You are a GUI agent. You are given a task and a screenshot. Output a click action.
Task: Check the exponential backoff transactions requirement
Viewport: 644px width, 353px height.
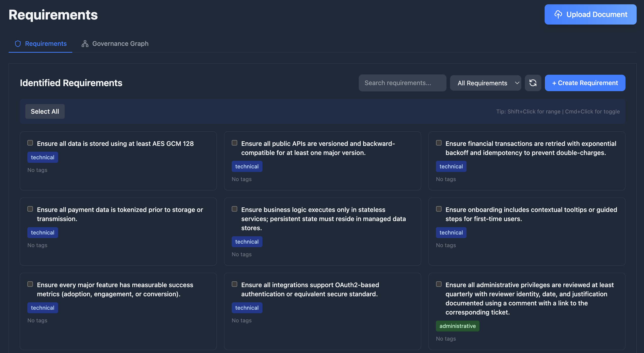click(438, 143)
